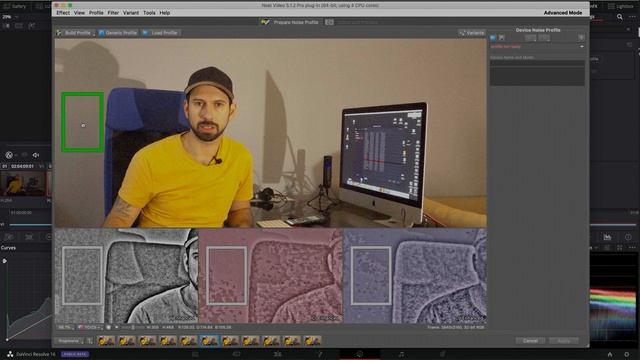Image resolution: width=640 pixels, height=360 pixels.
Task: Click the Home icon in Resolve bottom bar
Action: click(610, 354)
